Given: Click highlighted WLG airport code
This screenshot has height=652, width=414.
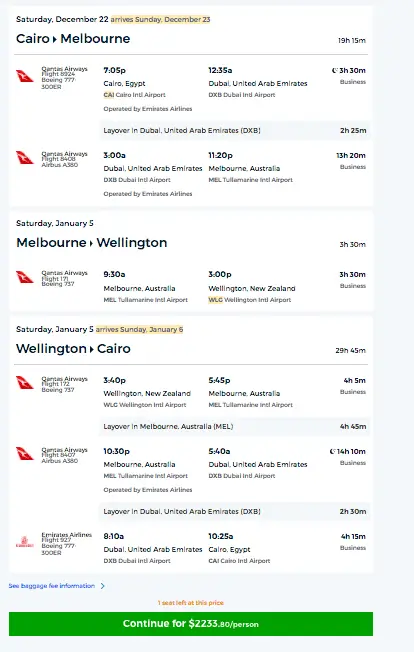Looking at the screenshot, I should click(x=215, y=300).
